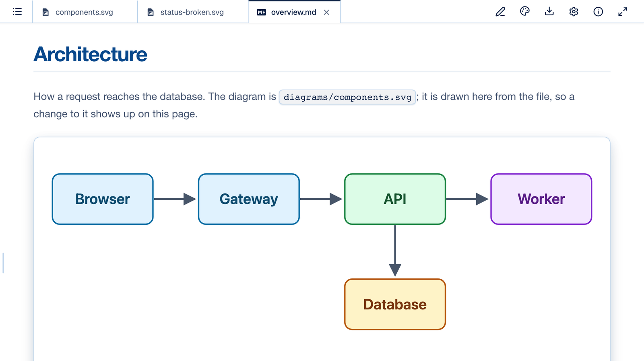This screenshot has height=361, width=644.
Task: Switch to the components.svg tab
Action: 85,12
